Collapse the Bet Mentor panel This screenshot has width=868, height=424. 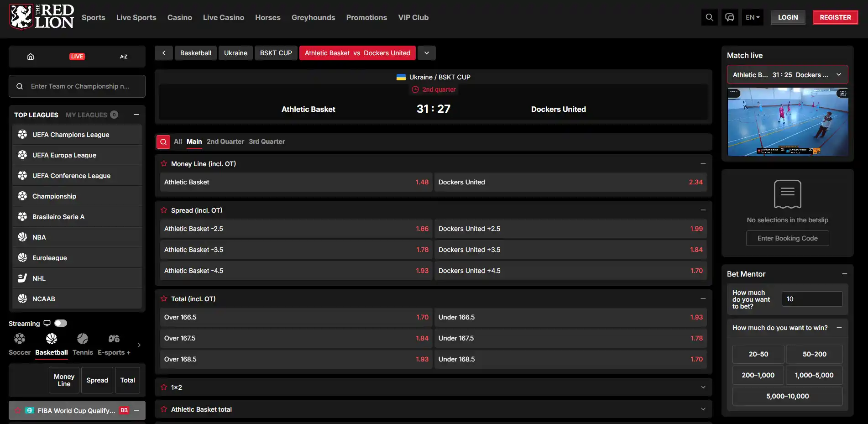tap(845, 274)
